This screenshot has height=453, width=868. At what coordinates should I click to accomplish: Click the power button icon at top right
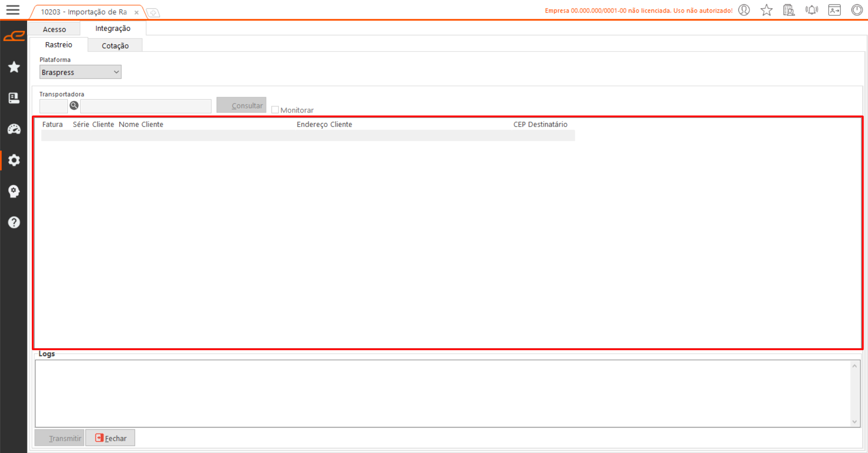coord(857,10)
